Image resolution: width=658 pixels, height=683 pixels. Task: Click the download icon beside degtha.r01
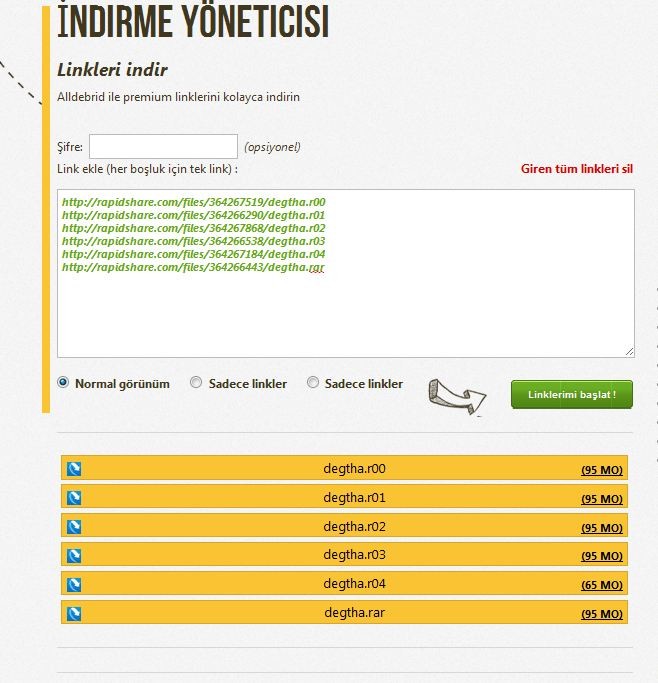pyautogui.click(x=74, y=497)
